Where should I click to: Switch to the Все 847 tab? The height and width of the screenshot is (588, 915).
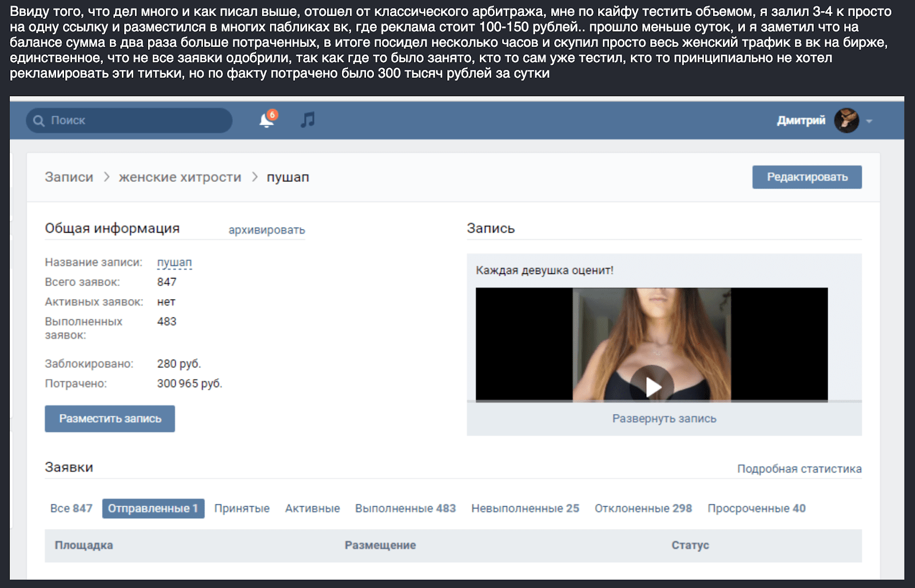pyautogui.click(x=71, y=508)
